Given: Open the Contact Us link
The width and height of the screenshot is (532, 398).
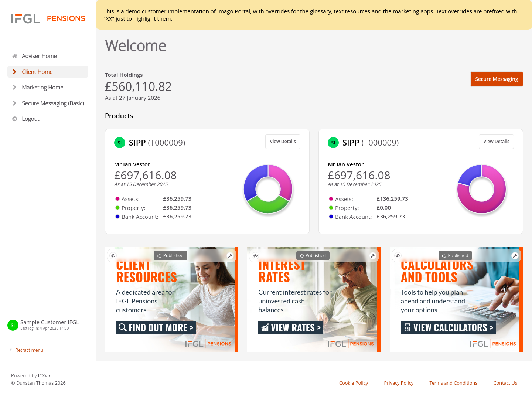Looking at the screenshot, I should pyautogui.click(x=505, y=383).
